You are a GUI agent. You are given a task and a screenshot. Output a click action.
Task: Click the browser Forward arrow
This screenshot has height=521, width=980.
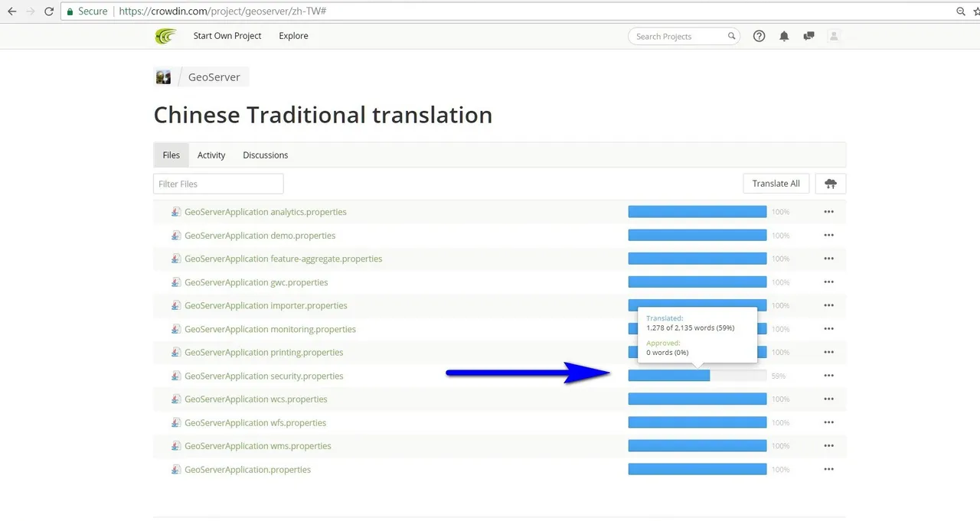pos(30,11)
